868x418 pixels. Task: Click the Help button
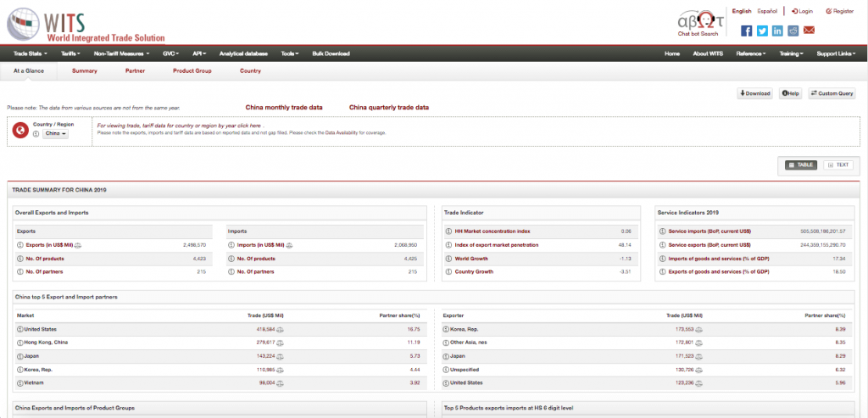click(x=791, y=93)
